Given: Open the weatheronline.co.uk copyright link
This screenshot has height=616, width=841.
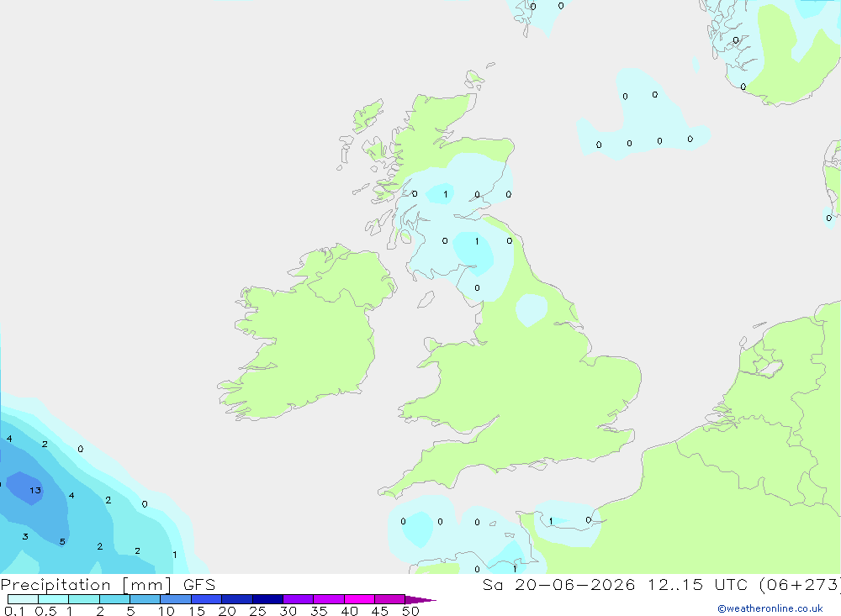Looking at the screenshot, I should click(x=770, y=608).
